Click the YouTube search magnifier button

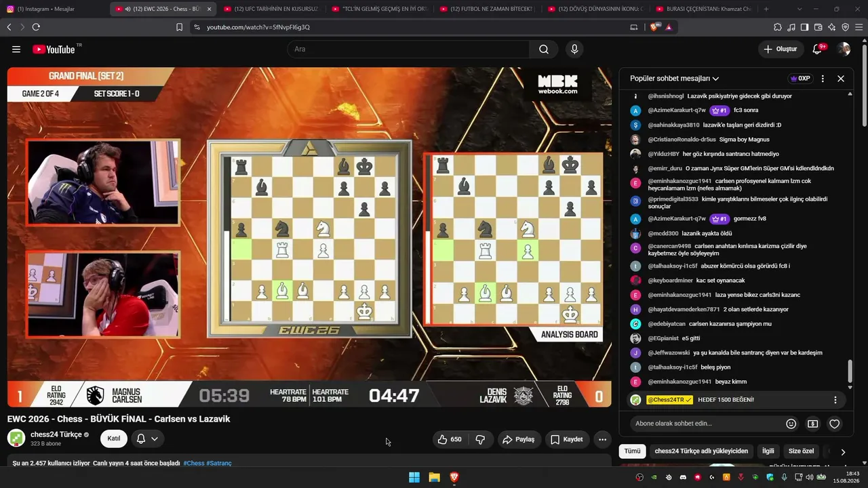pos(544,49)
